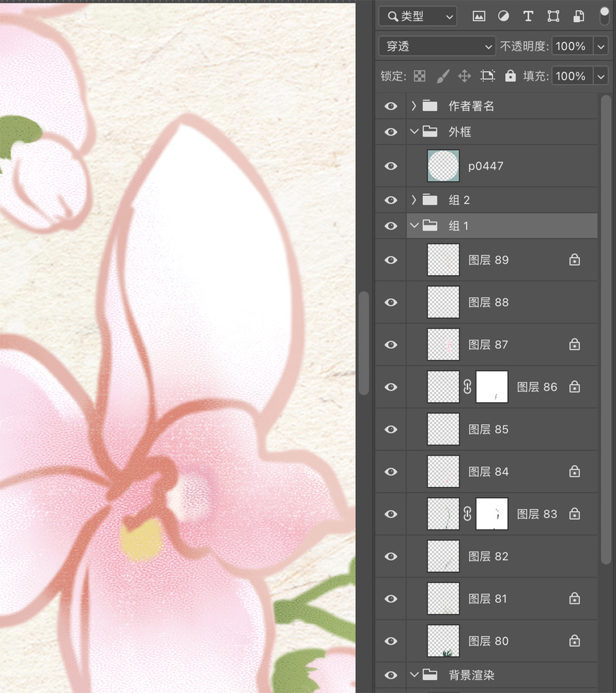
Task: Click the 组 2 folder icon
Action: pyautogui.click(x=430, y=200)
